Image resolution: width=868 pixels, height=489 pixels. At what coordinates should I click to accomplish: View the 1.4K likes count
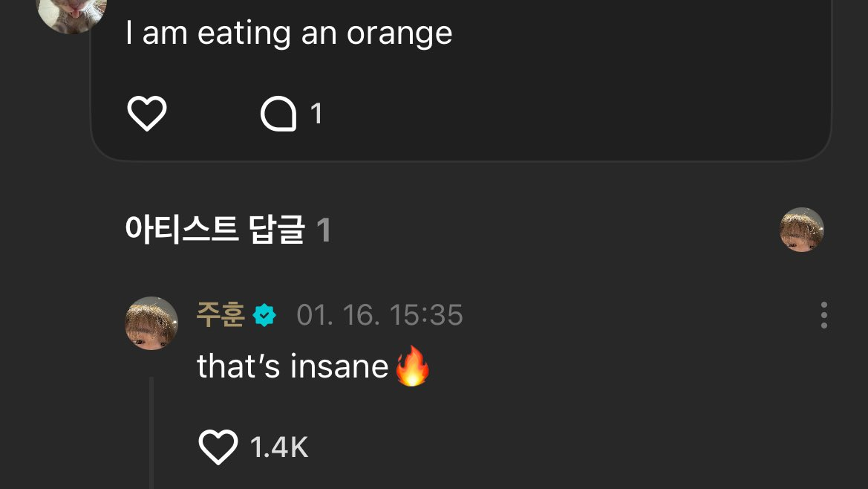click(279, 447)
